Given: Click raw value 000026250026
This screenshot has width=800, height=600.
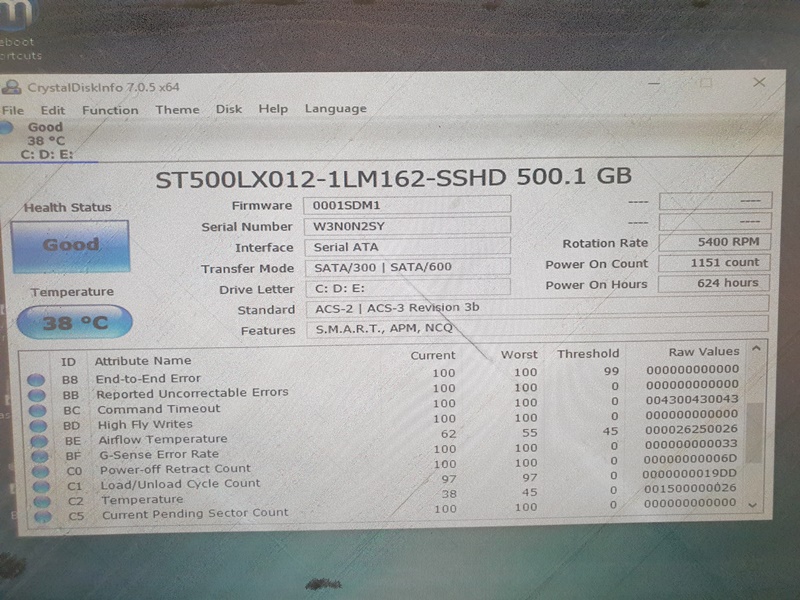Looking at the screenshot, I should 691,429.
